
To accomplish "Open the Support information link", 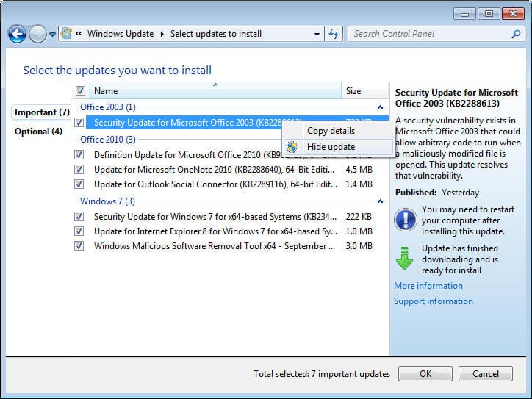I will (x=434, y=301).
